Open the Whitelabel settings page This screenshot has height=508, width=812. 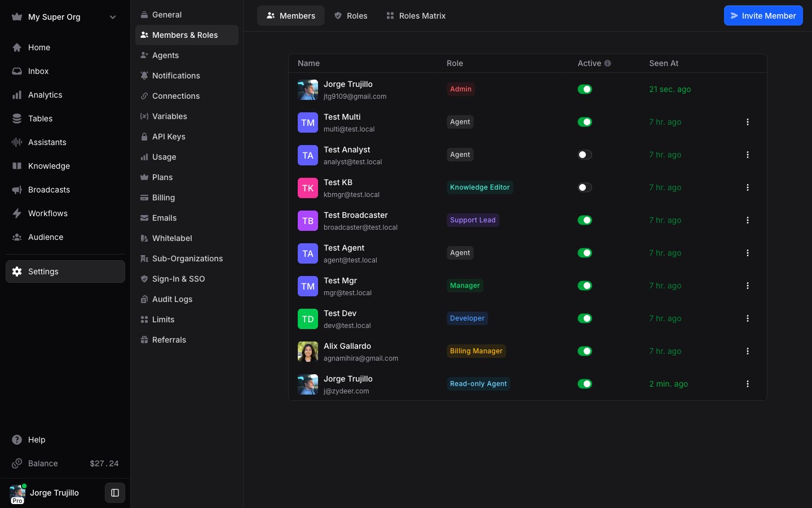pos(187,238)
